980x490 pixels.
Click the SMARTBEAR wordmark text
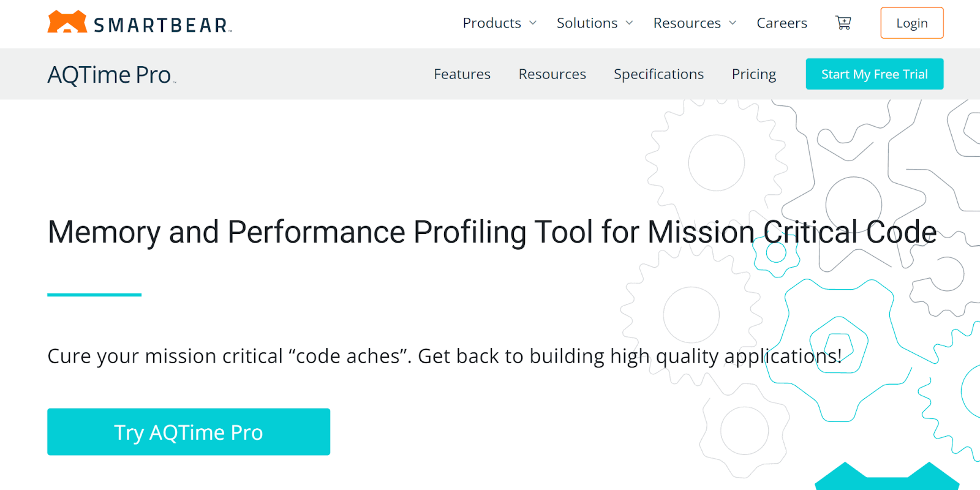[161, 25]
